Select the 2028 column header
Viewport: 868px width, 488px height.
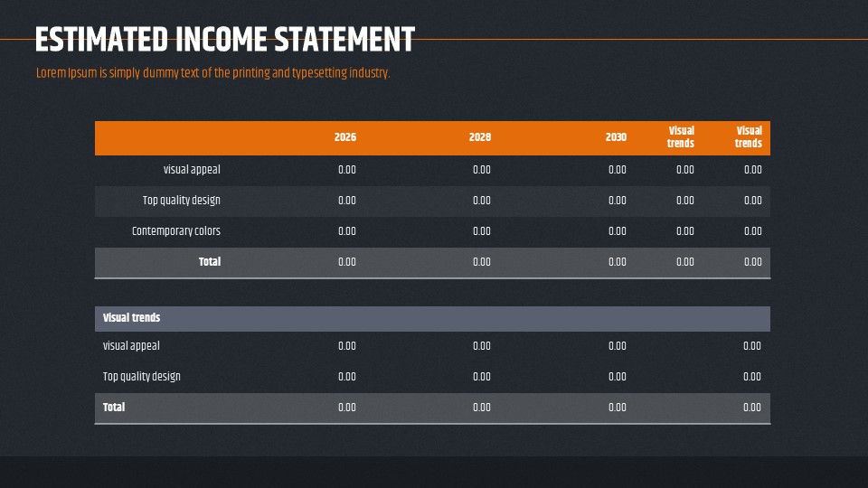[480, 137]
